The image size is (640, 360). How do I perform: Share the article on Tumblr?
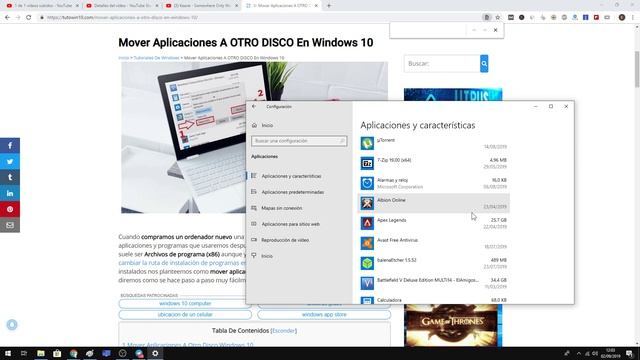coord(10,178)
